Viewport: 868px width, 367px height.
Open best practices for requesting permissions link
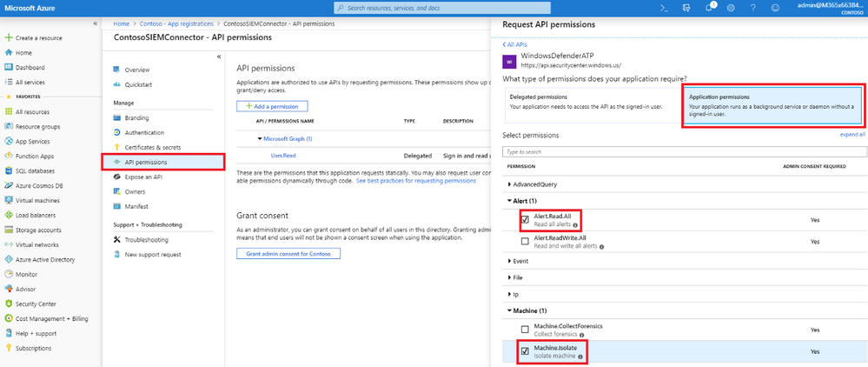tap(415, 181)
